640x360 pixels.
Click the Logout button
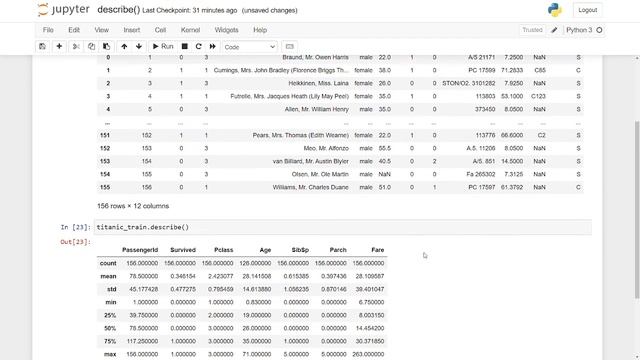click(587, 10)
